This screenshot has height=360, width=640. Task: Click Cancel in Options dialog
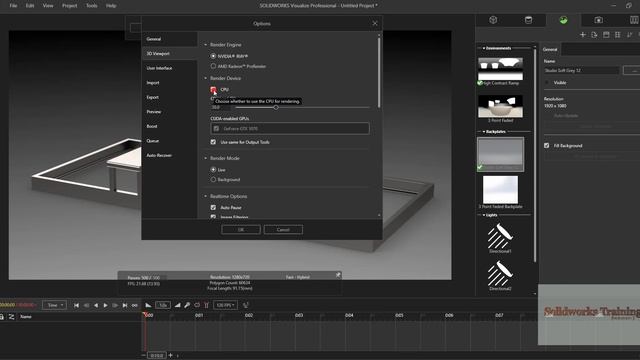[283, 229]
